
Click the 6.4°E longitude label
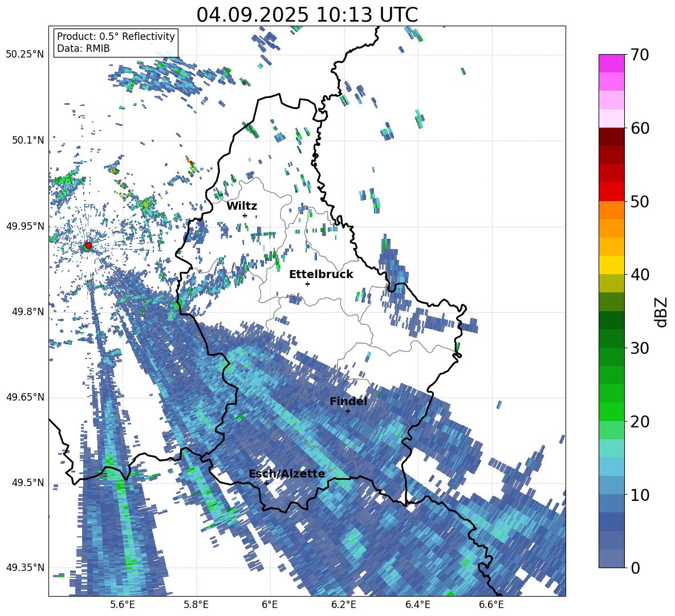(417, 605)
